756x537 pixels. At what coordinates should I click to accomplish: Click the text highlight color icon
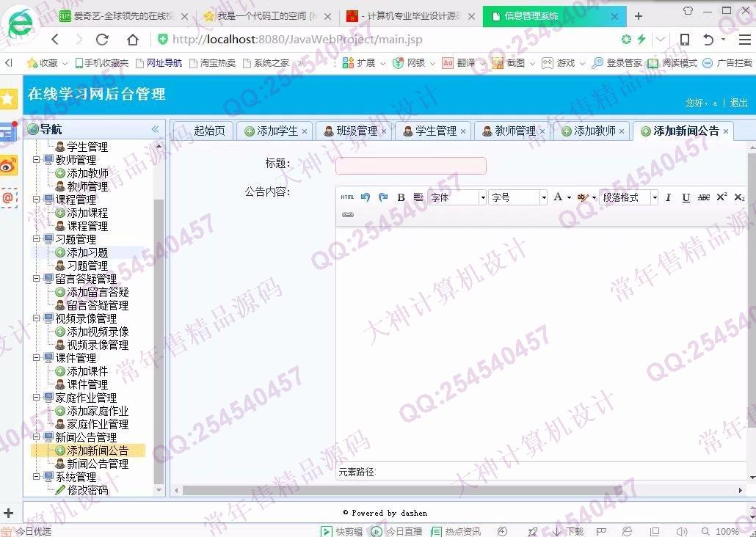(582, 197)
